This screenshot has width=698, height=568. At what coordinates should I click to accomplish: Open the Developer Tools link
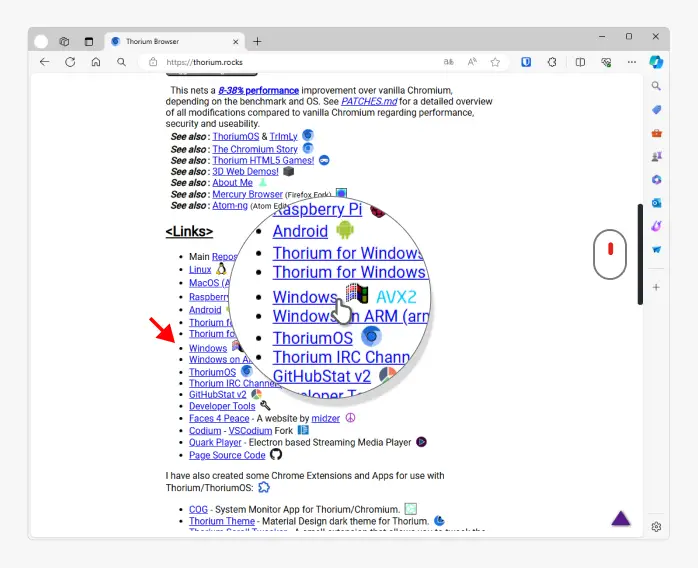click(222, 406)
